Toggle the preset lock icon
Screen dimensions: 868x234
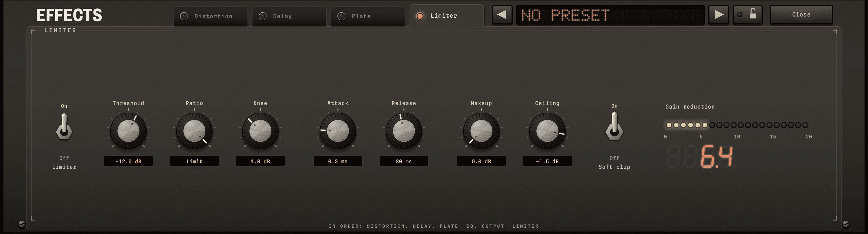pyautogui.click(x=748, y=15)
